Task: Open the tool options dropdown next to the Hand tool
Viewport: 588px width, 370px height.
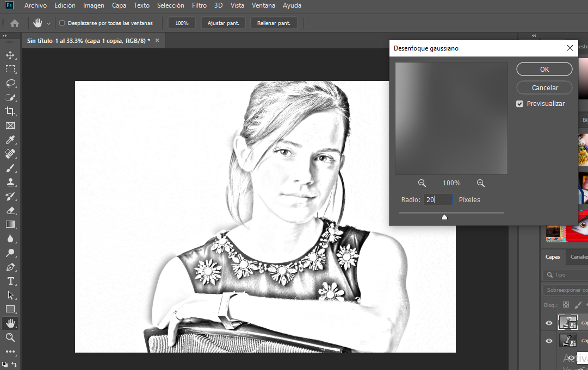Action: coord(49,23)
